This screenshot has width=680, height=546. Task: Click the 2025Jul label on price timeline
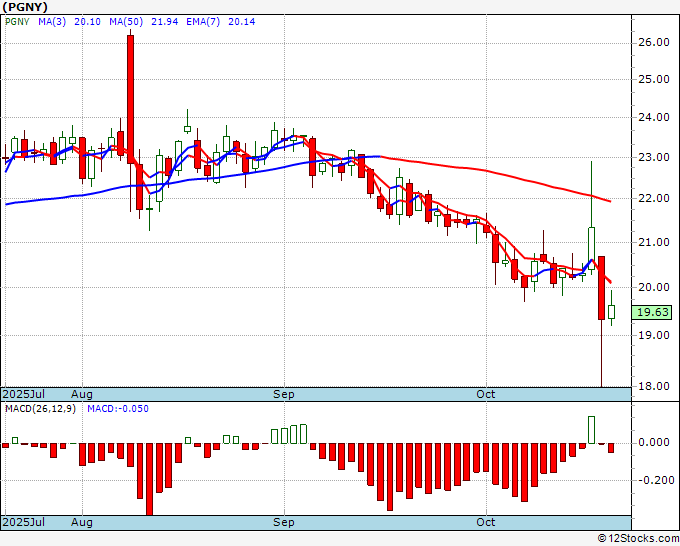(24, 394)
